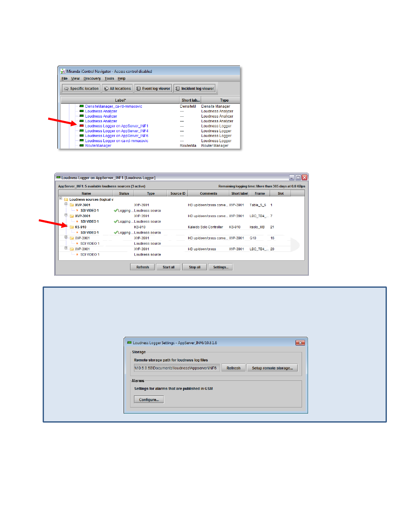Click green status icon beside Loudness Logger AppServer_INF6
Screen dimensions: 411x532
click(x=81, y=136)
